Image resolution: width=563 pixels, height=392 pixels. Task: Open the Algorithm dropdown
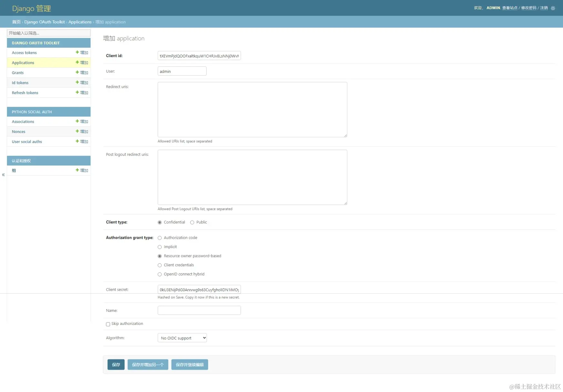pyautogui.click(x=182, y=338)
